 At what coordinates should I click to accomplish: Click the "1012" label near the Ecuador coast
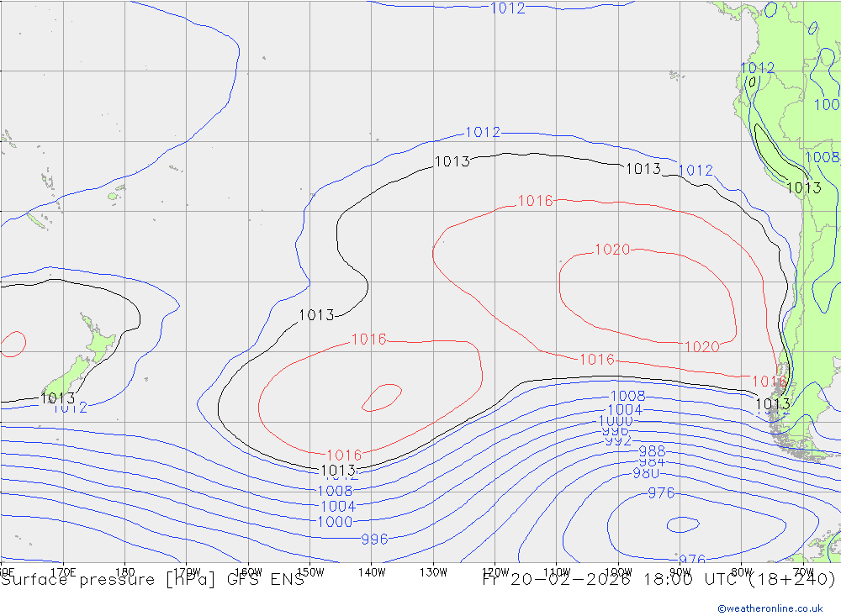click(x=758, y=67)
